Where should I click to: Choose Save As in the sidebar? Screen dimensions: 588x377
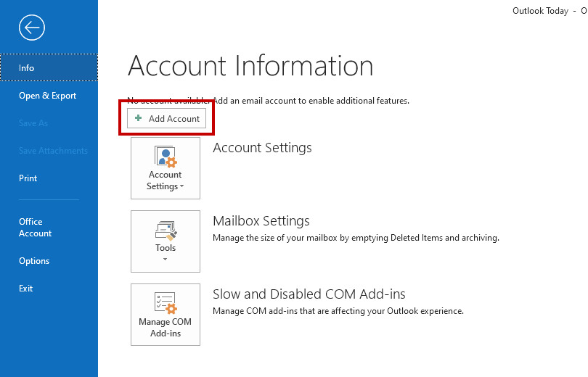33,123
